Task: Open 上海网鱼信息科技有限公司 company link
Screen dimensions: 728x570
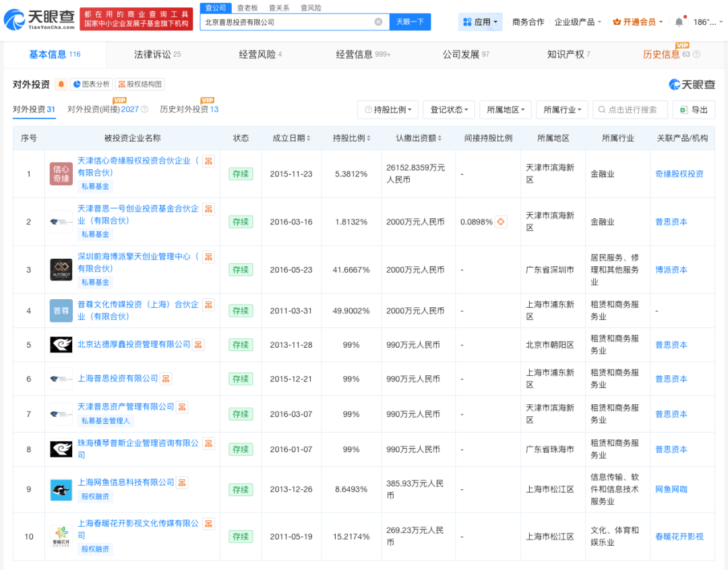Action: coord(126,482)
